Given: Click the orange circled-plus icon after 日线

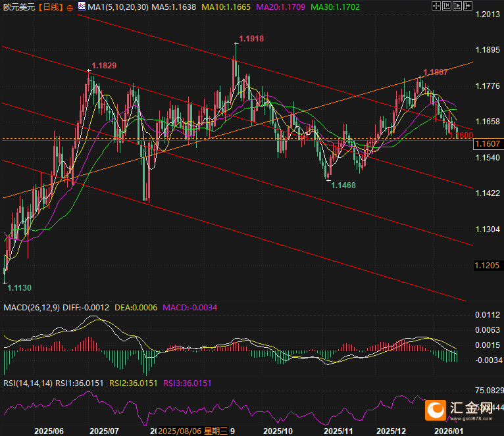Looking at the screenshot, I should click(70, 8).
